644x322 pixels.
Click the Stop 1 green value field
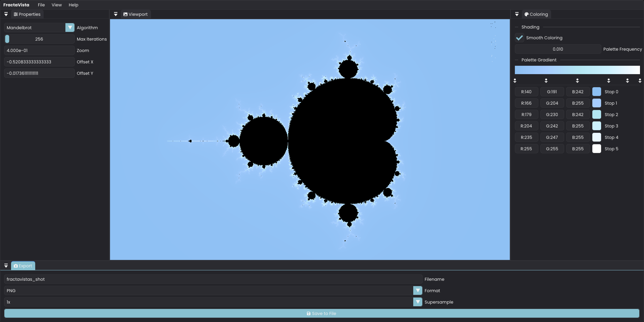(552, 103)
